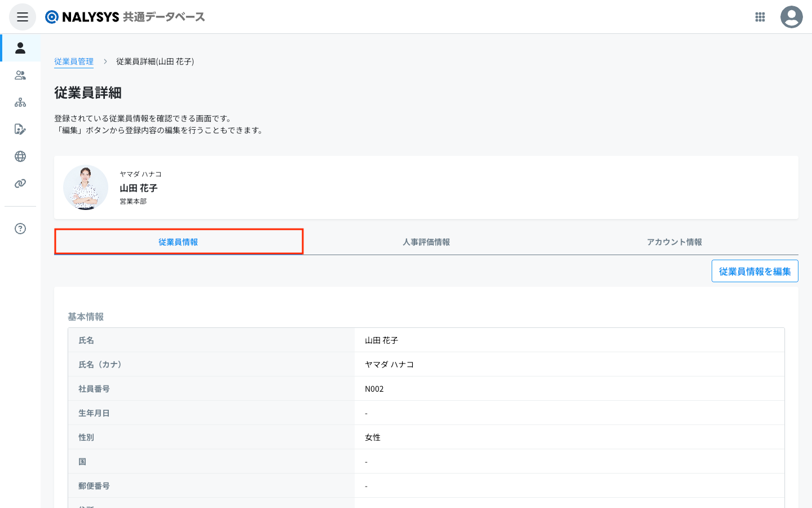812x508 pixels.
Task: Open the help question mark icon
Action: tap(20, 229)
